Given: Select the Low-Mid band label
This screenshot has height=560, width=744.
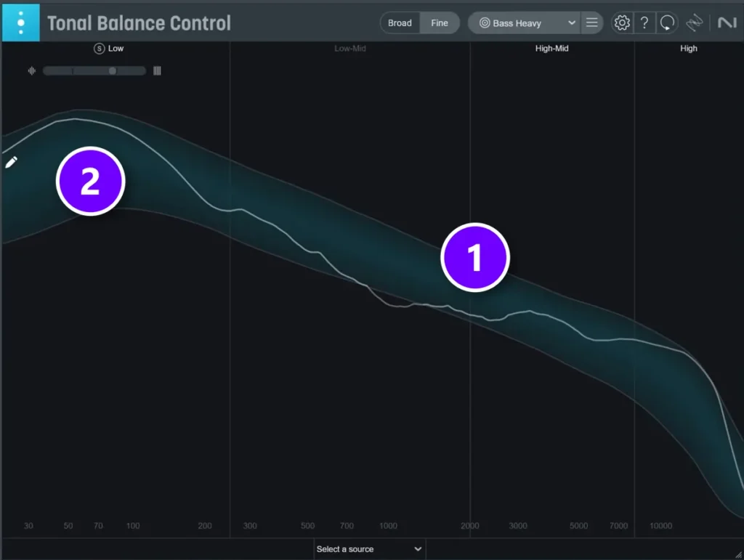Looking at the screenshot, I should coord(350,49).
